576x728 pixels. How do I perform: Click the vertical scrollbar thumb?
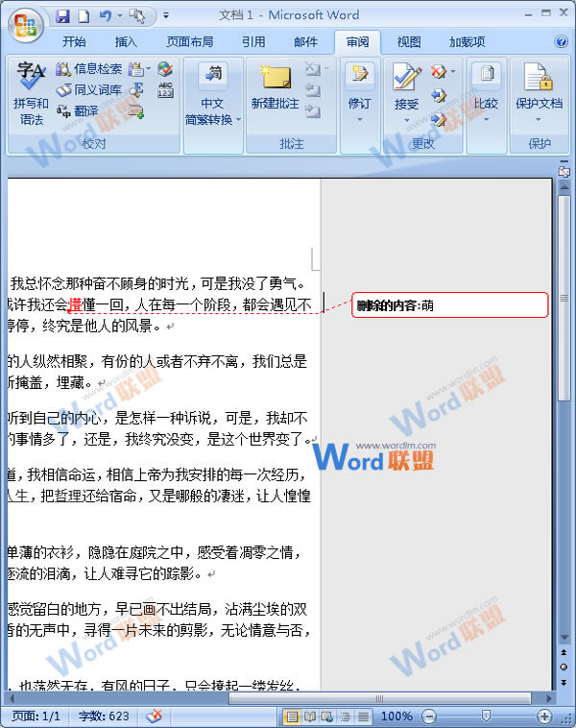[x=564, y=298]
